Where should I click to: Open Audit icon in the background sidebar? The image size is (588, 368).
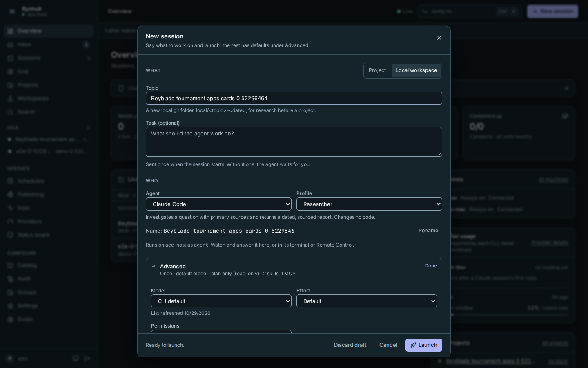(11, 279)
